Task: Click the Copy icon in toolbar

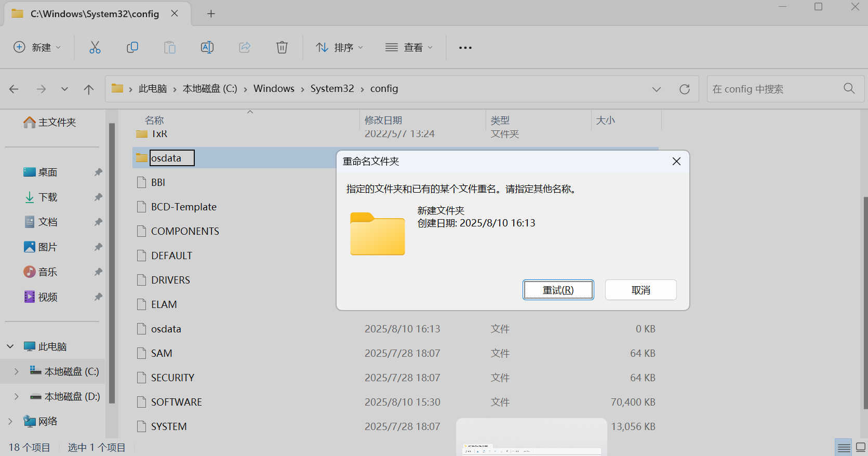Action: (132, 47)
